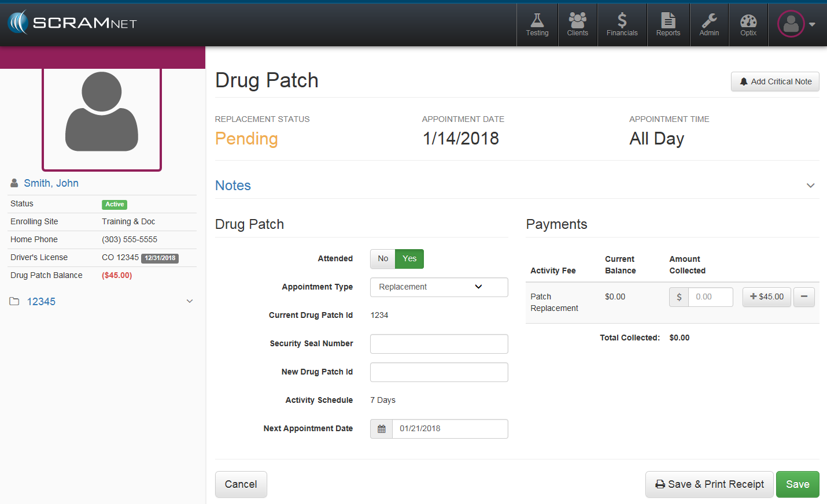Open the Appointment Type dropdown
The image size is (827, 504).
pyautogui.click(x=439, y=287)
